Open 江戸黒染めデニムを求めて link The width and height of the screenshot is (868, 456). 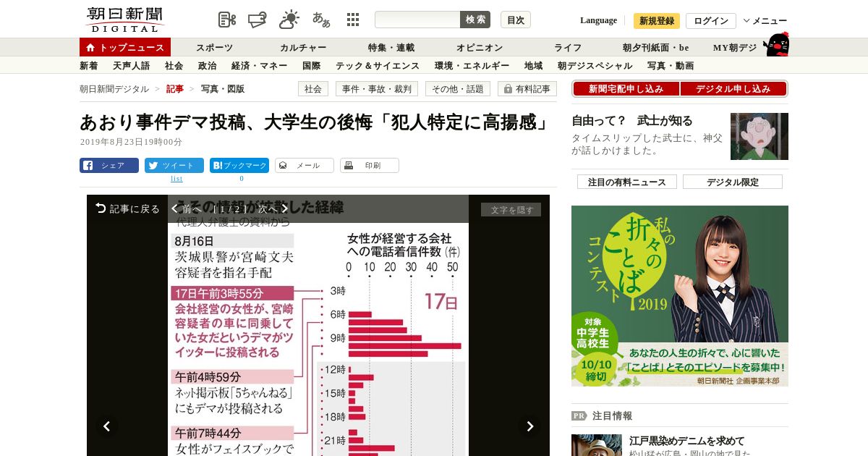686,440
